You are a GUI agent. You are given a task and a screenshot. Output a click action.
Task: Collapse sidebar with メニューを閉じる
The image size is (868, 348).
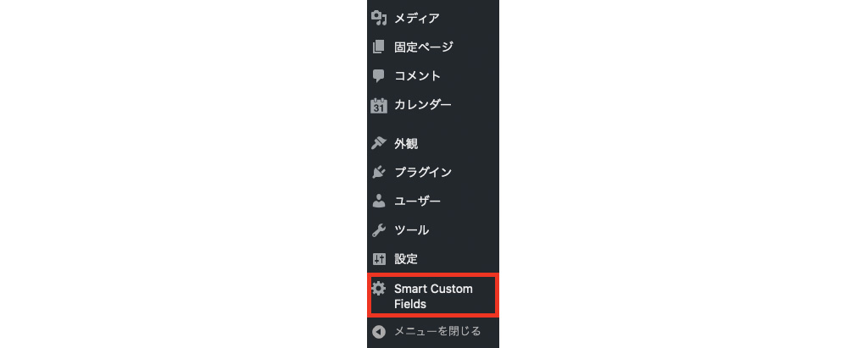[437, 331]
